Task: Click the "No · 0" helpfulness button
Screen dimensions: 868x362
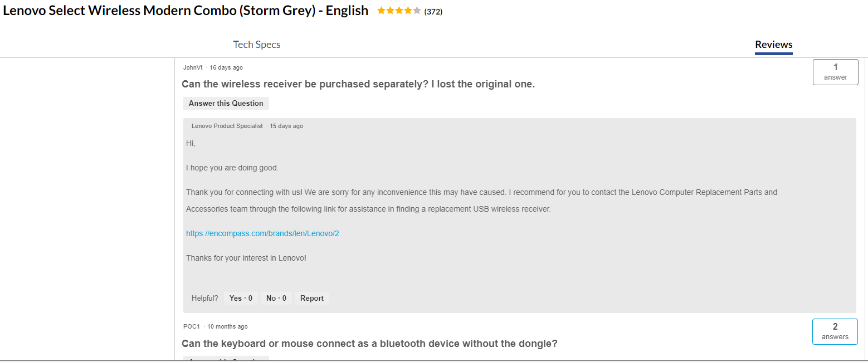Action: 276,298
